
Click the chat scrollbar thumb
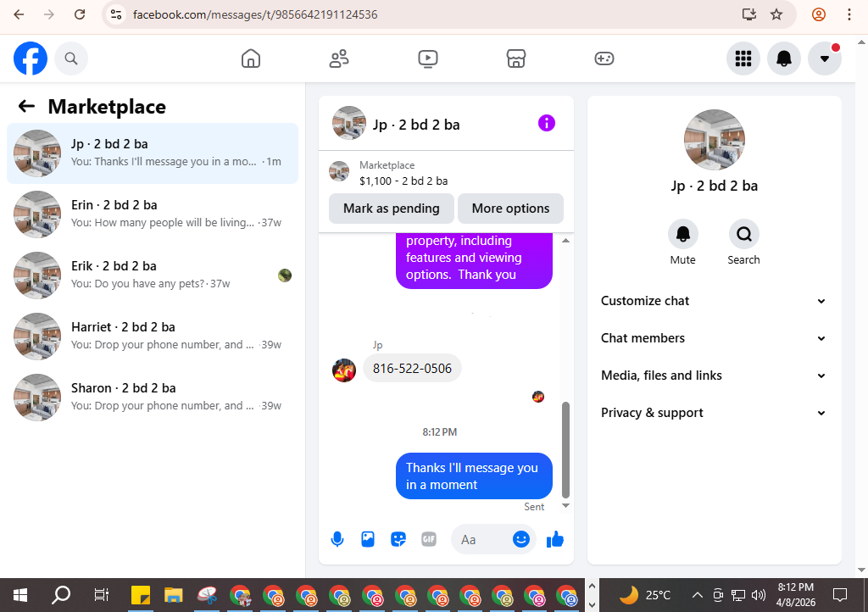pos(565,450)
